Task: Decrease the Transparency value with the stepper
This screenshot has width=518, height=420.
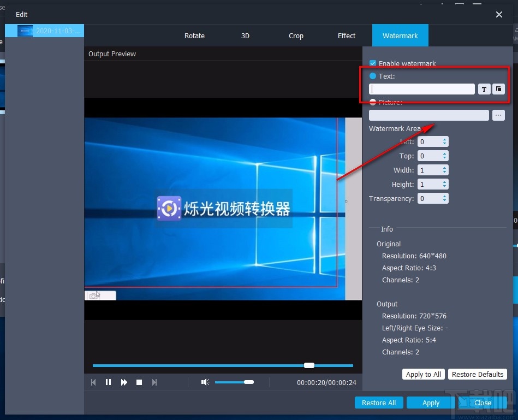Action: click(x=443, y=200)
